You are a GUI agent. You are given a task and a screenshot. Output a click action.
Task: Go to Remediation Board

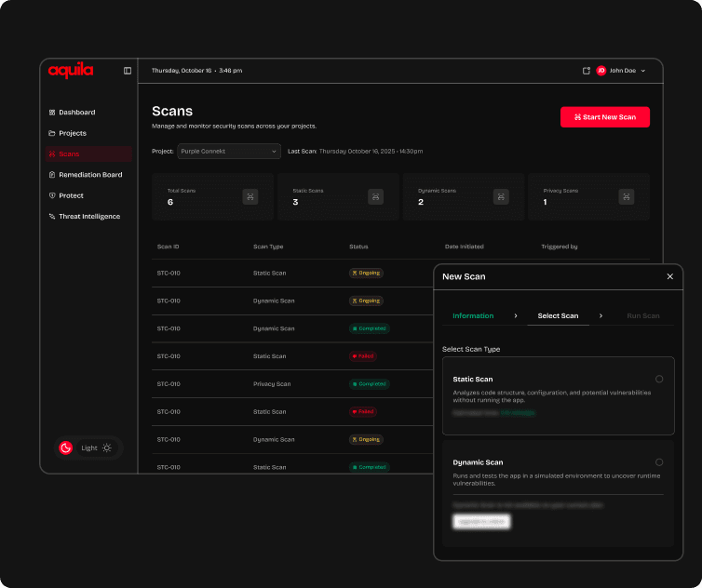tap(88, 175)
